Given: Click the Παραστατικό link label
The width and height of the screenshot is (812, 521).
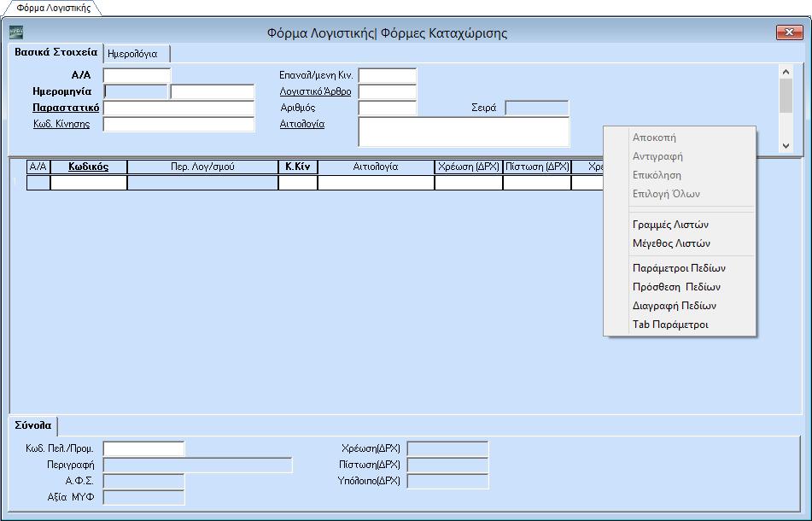Looking at the screenshot, I should [x=66, y=108].
